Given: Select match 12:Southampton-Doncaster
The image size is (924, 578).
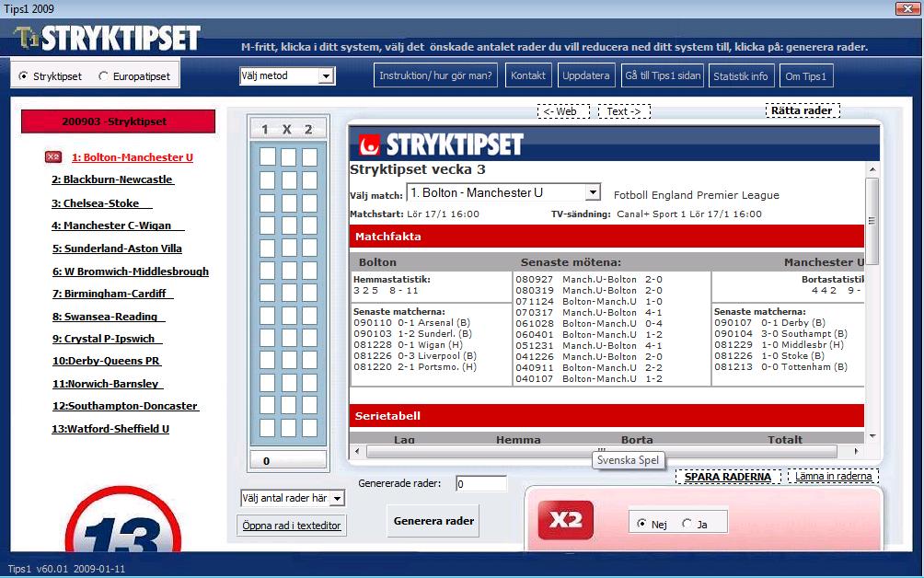Looking at the screenshot, I should [x=125, y=406].
